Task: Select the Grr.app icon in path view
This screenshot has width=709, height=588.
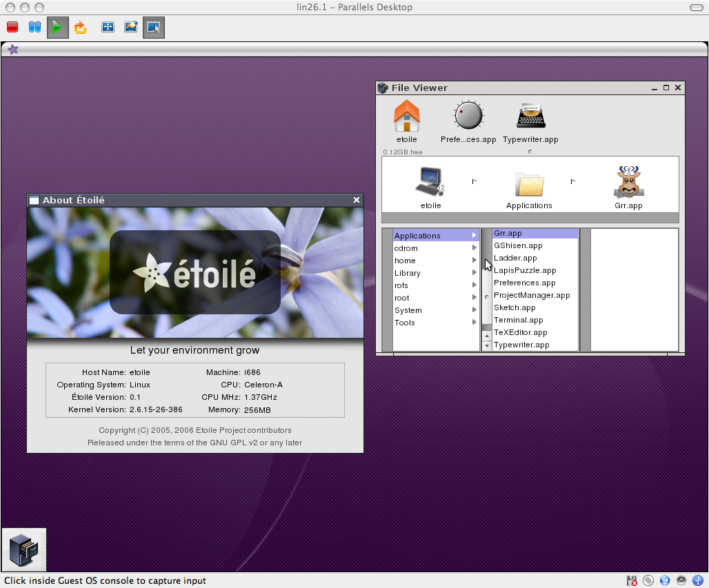Action: pyautogui.click(x=628, y=183)
